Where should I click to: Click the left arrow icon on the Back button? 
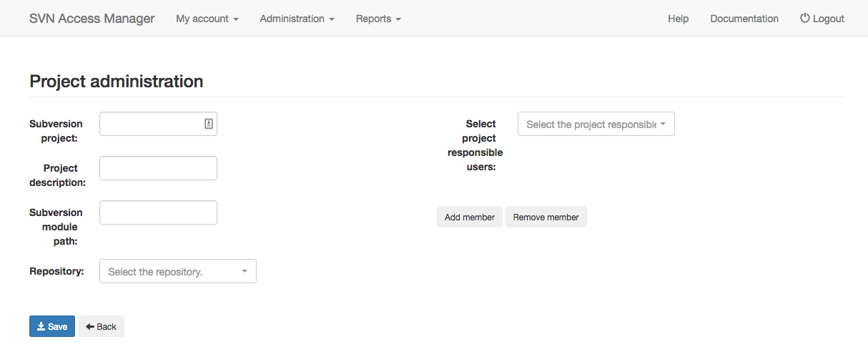pos(89,326)
